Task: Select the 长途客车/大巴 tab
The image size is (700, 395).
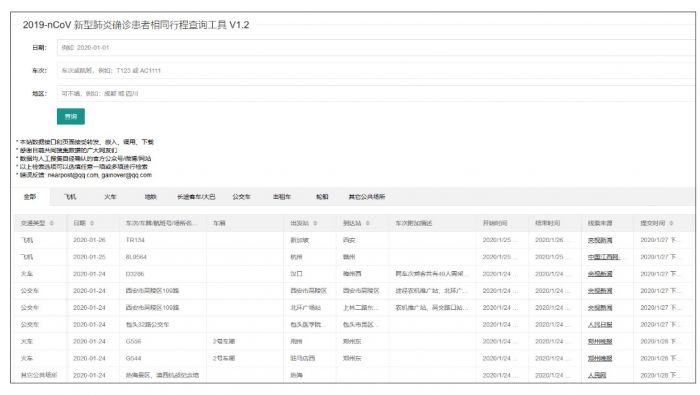Action: [x=196, y=197]
